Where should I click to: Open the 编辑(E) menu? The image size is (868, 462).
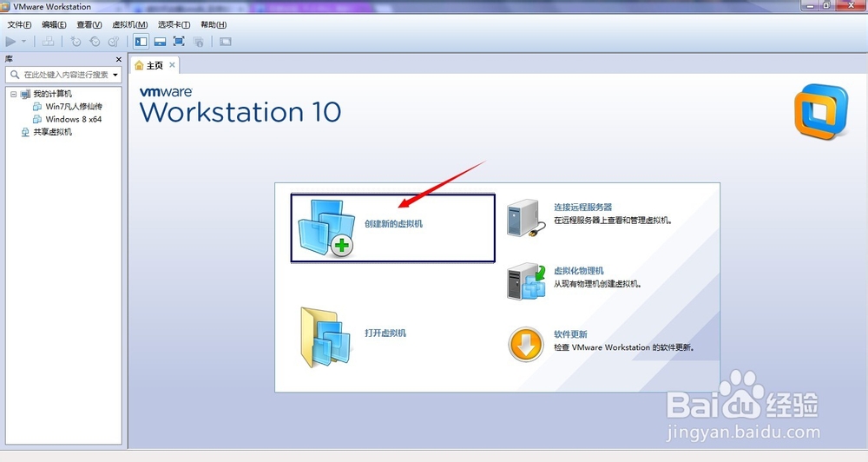(x=54, y=24)
